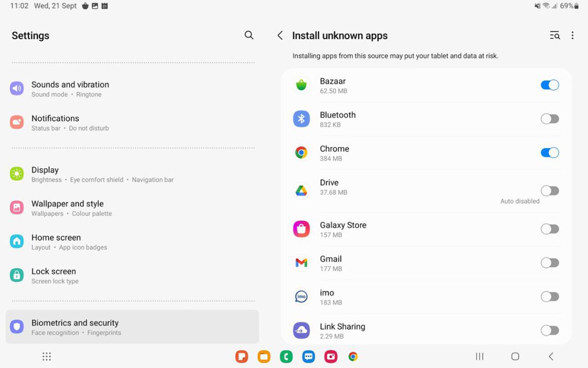
Task: Open search in the Settings panel
Action: point(249,35)
